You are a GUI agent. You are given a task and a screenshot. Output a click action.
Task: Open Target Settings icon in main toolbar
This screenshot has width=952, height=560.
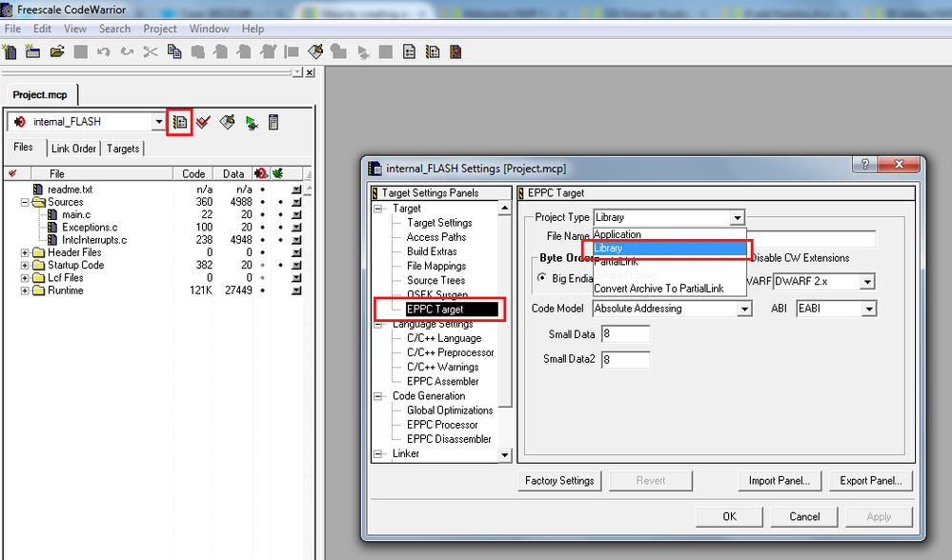433,52
